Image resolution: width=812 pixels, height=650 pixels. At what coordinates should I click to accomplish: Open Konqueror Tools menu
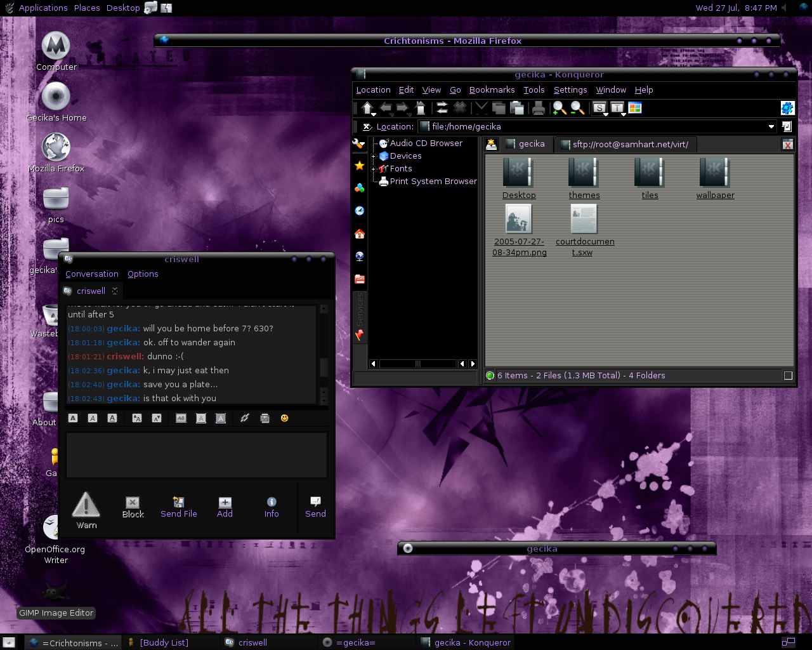pyautogui.click(x=534, y=90)
